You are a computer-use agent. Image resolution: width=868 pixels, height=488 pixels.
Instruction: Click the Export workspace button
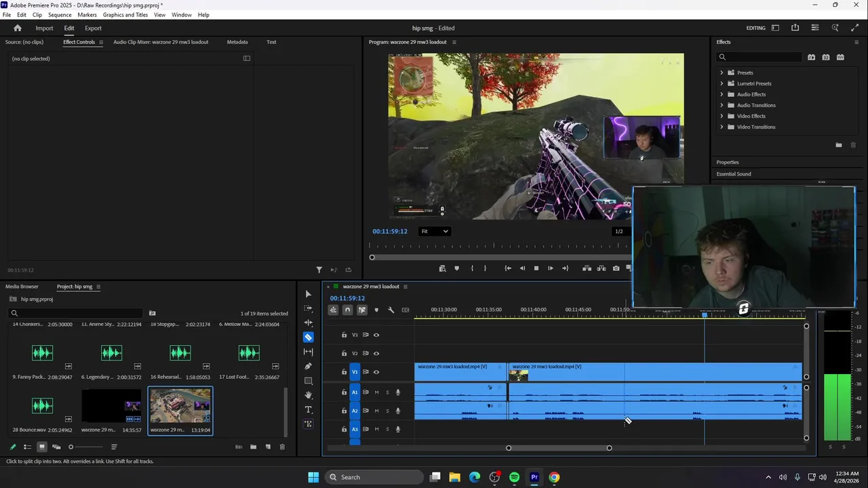93,28
